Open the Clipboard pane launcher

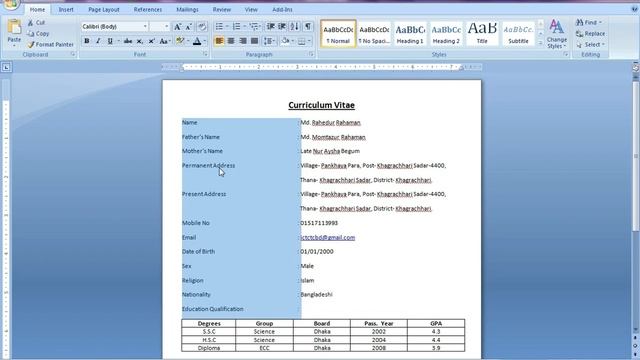tap(73, 54)
